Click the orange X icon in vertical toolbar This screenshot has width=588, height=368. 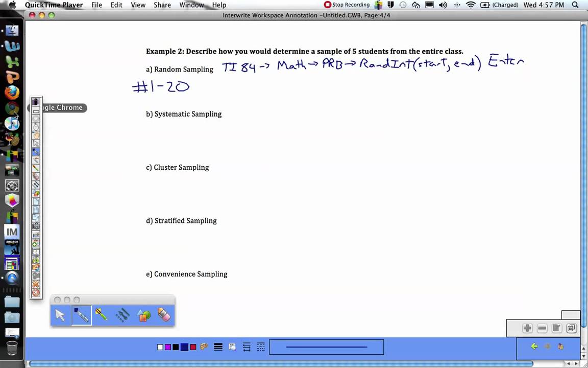point(36,284)
